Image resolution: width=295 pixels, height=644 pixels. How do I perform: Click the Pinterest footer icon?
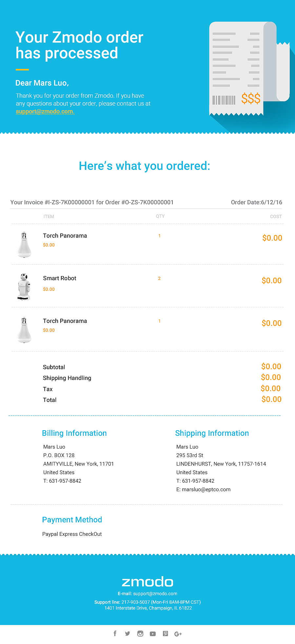click(x=166, y=634)
